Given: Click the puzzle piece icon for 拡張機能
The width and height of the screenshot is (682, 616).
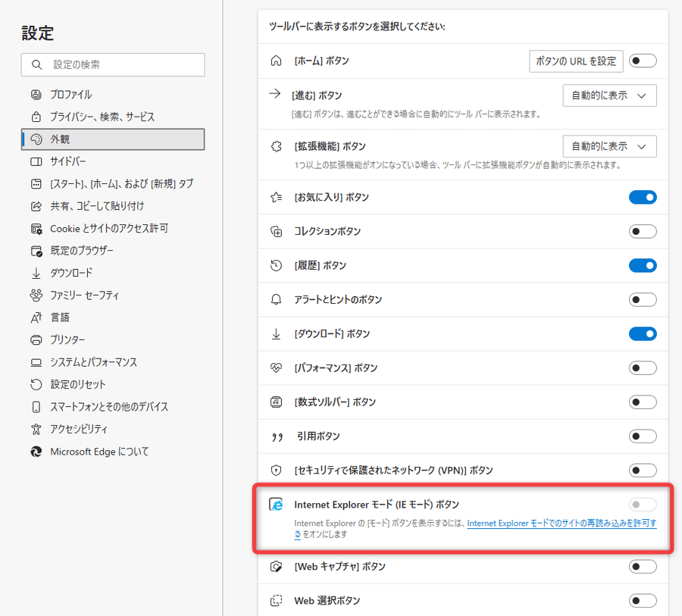Looking at the screenshot, I should pos(276,146).
